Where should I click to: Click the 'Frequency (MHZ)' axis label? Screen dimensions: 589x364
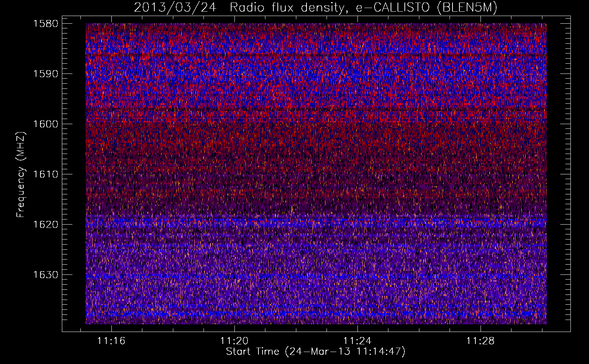(x=20, y=175)
